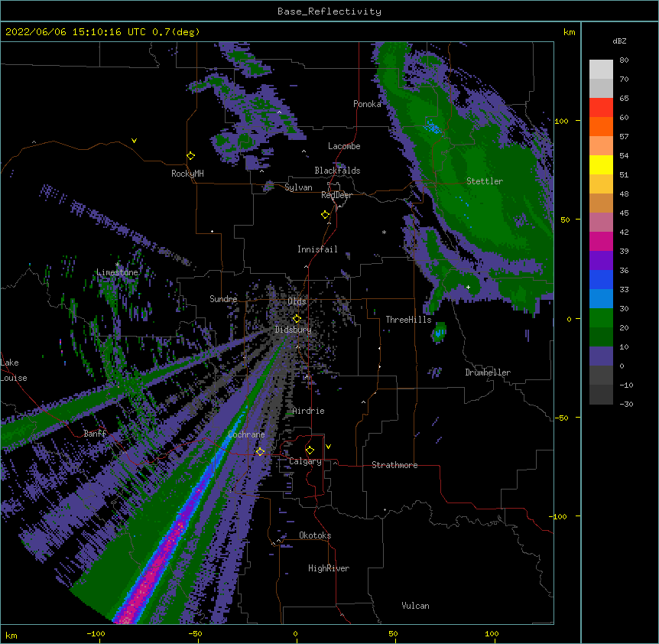Click the asterisk marker east of Innisfail
Viewport: 659px width, 644px height.
pos(384,233)
